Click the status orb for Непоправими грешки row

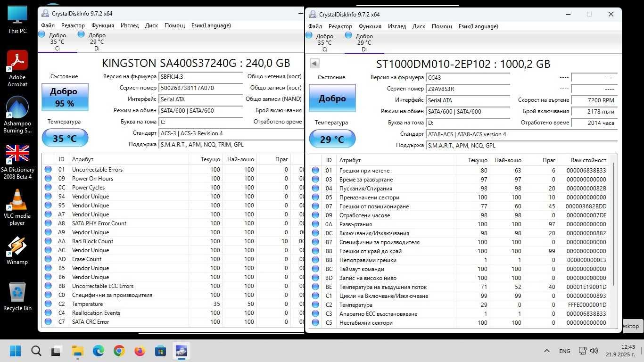coord(315,260)
